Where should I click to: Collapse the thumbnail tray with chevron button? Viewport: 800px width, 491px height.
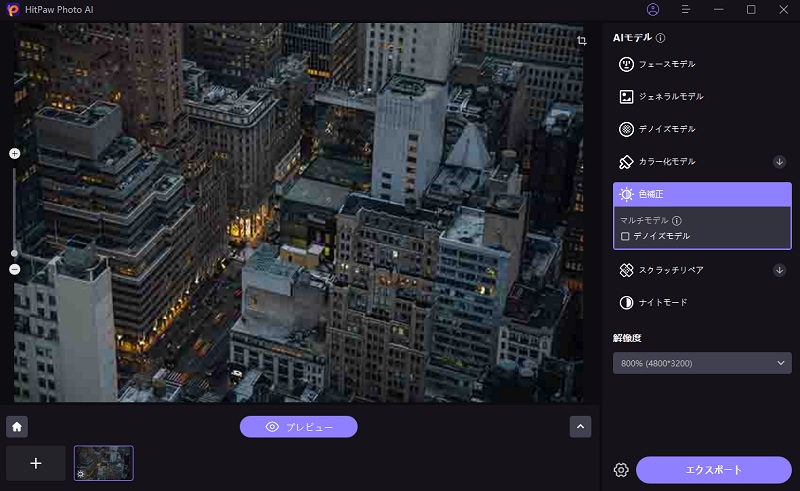tap(580, 427)
